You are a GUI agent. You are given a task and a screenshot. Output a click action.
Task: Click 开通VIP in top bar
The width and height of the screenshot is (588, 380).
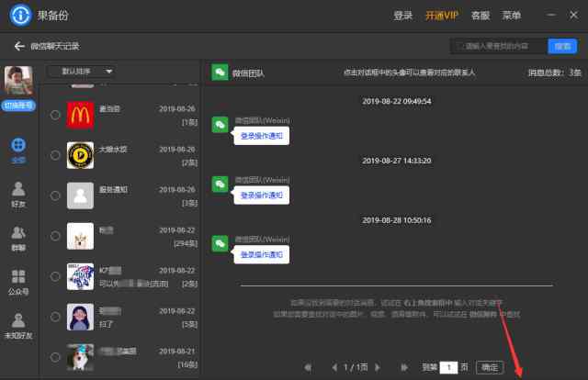pos(442,16)
